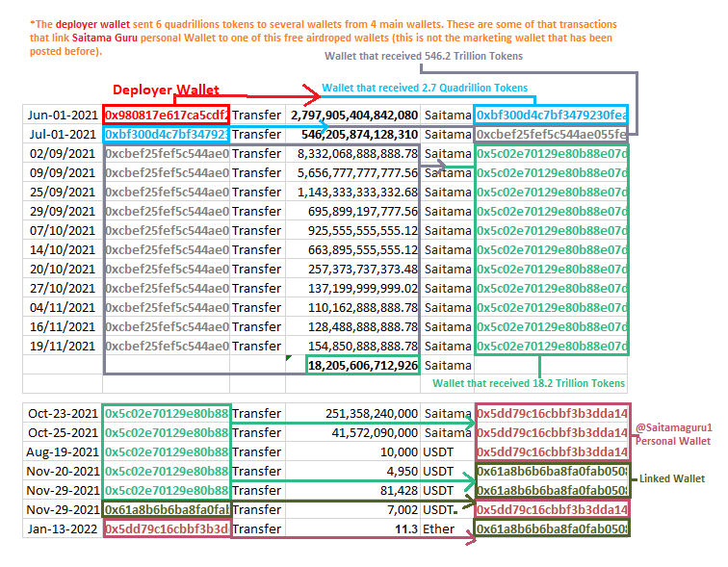Click recipient 0x5dd79c16cbbf3b3dda14 in Oct-23-2021 row

(552, 413)
